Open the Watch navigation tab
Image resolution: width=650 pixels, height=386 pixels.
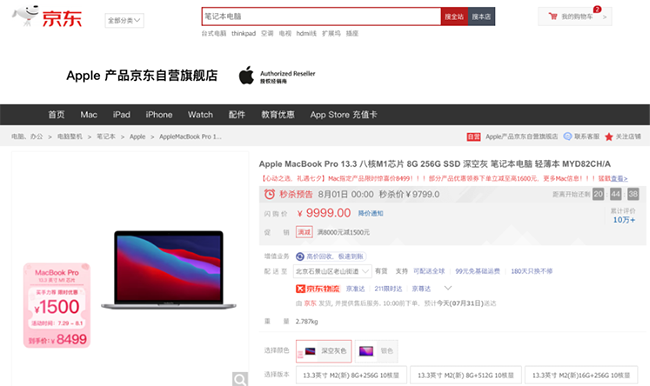(200, 114)
